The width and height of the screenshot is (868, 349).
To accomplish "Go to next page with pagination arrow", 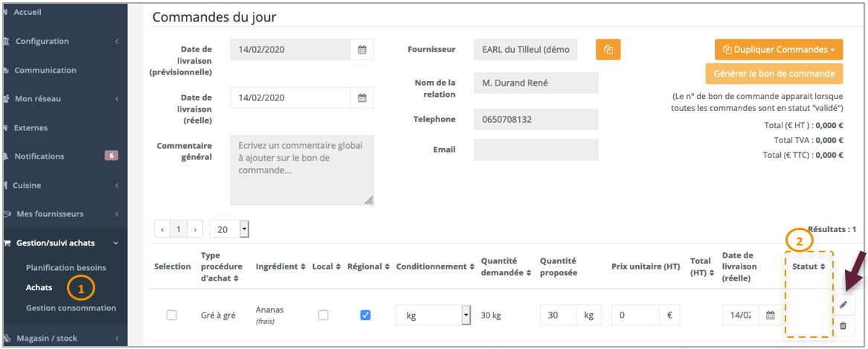I will (196, 230).
